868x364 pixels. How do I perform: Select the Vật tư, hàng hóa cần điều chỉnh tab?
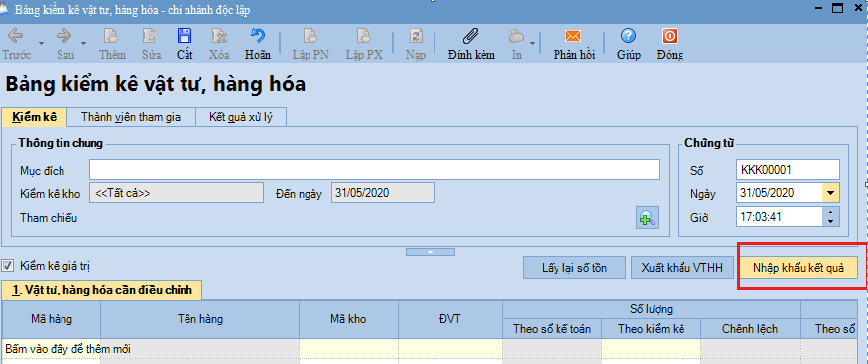click(102, 290)
